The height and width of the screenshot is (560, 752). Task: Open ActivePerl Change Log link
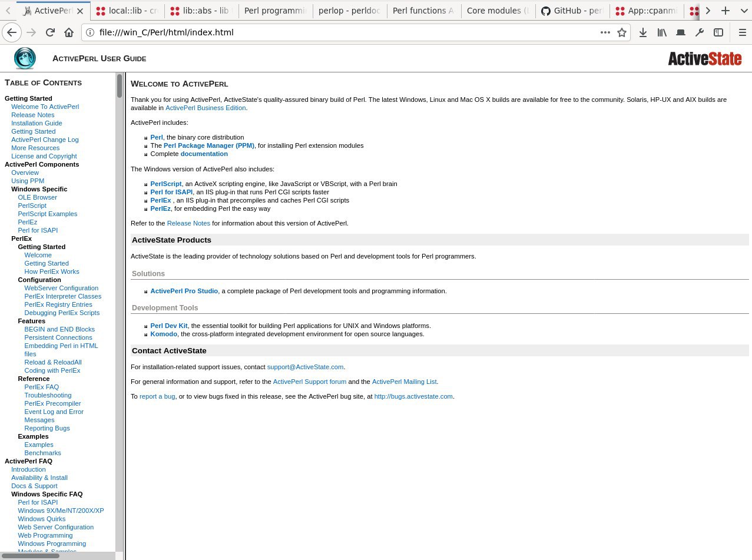(x=45, y=140)
